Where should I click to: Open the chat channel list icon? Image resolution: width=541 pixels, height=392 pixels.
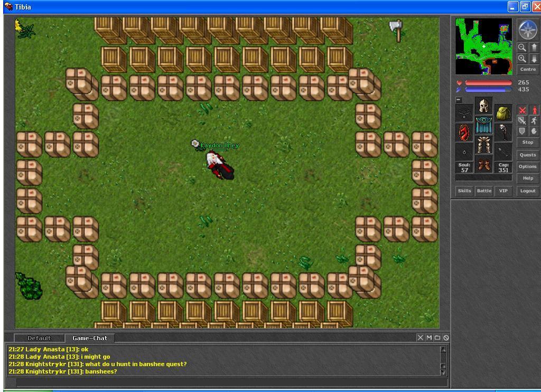pos(437,338)
